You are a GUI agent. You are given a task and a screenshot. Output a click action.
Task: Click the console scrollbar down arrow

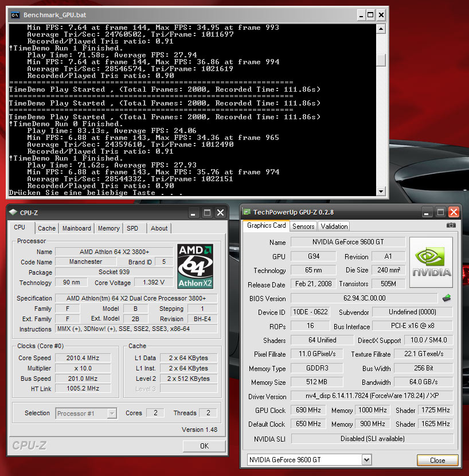tap(381, 191)
